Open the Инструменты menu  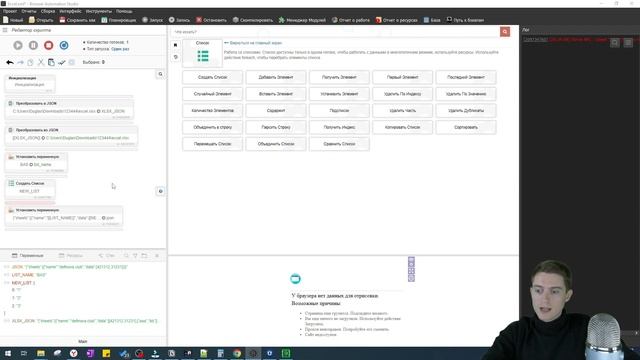(x=99, y=11)
